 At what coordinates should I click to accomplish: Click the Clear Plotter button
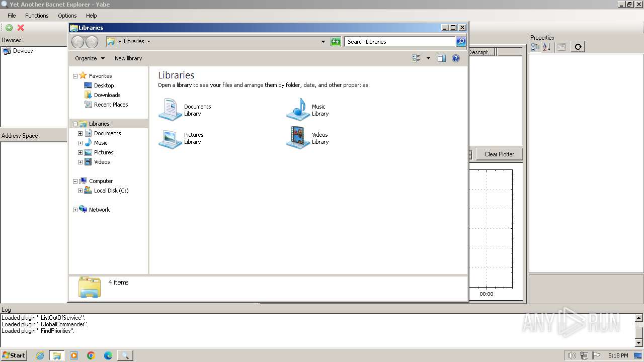tap(499, 154)
